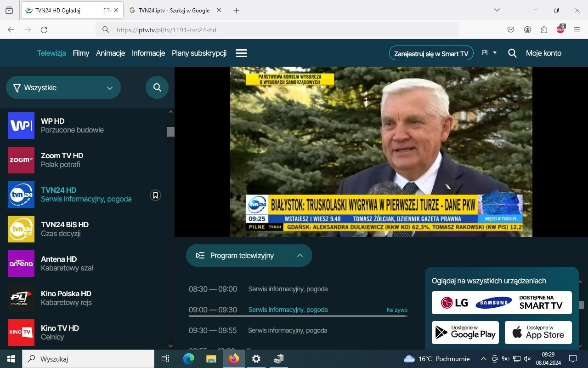Open the channel search magnifier button
Image resolution: width=588 pixels, height=368 pixels.
coord(157,87)
